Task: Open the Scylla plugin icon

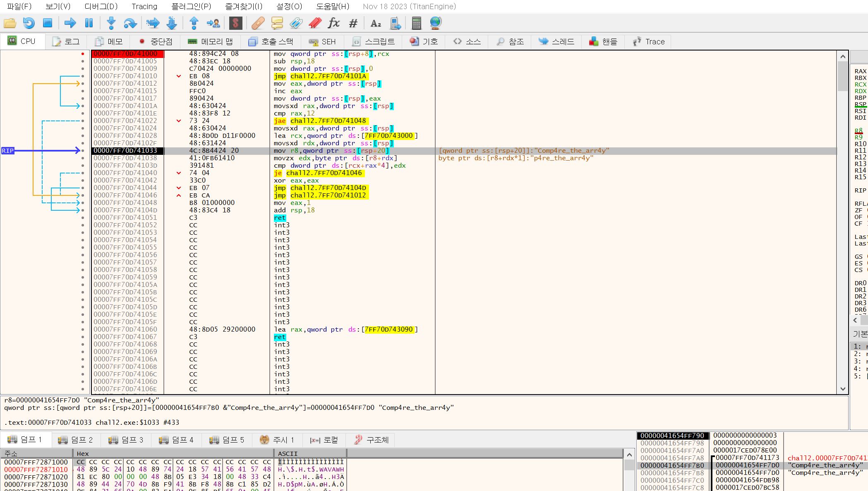Action: (x=235, y=23)
